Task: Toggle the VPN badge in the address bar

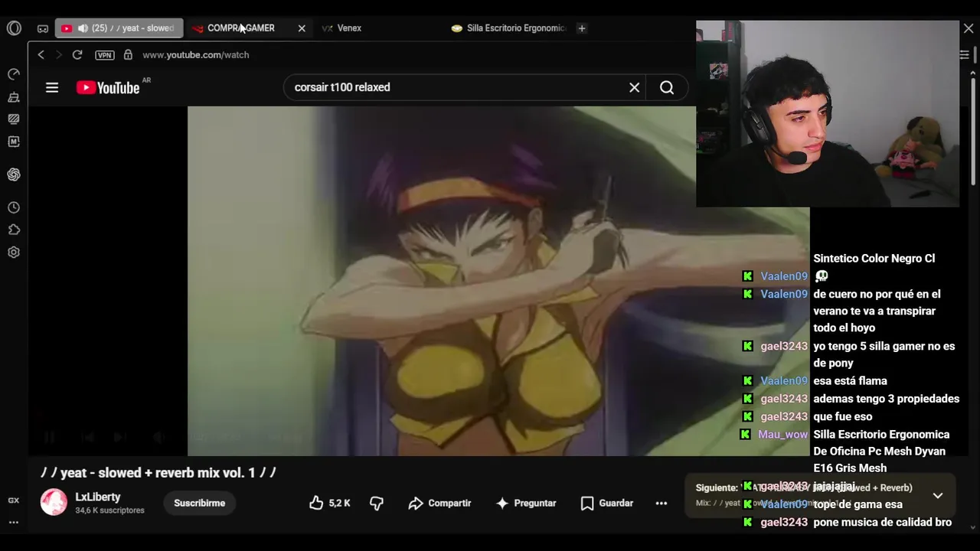Action: [x=105, y=55]
